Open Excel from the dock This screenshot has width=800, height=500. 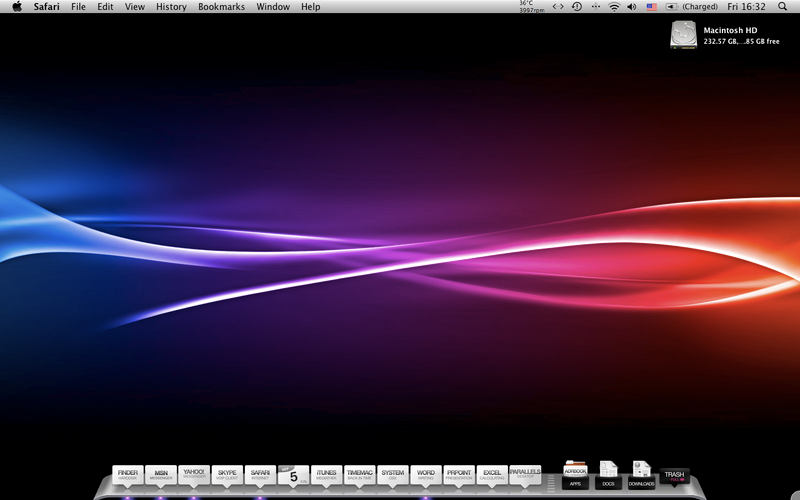pos(491,475)
